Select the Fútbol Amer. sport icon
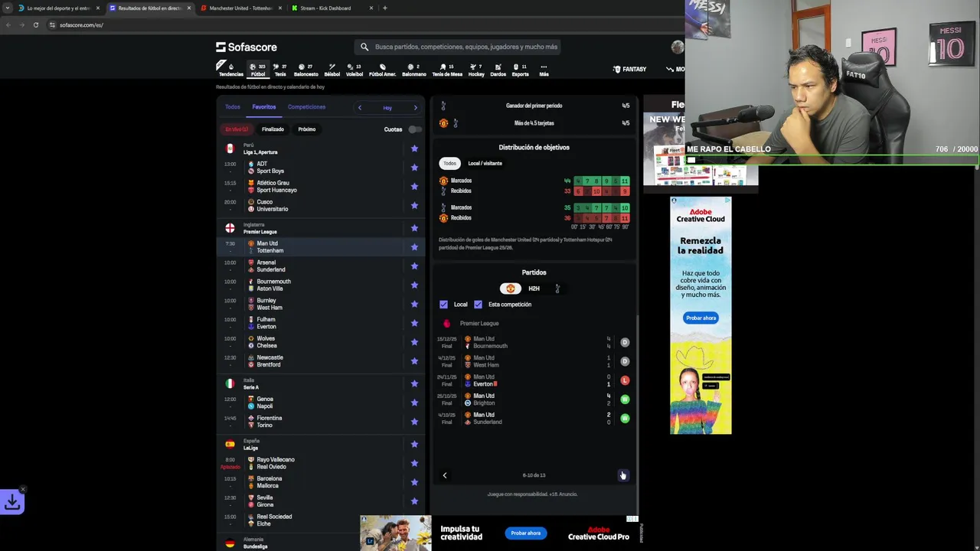980x551 pixels. [382, 70]
